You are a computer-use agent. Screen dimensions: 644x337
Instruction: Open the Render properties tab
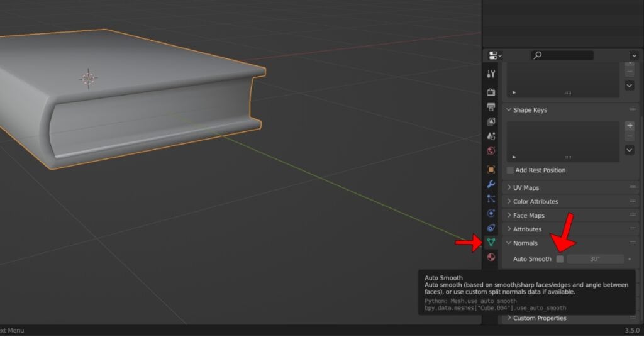click(x=491, y=92)
